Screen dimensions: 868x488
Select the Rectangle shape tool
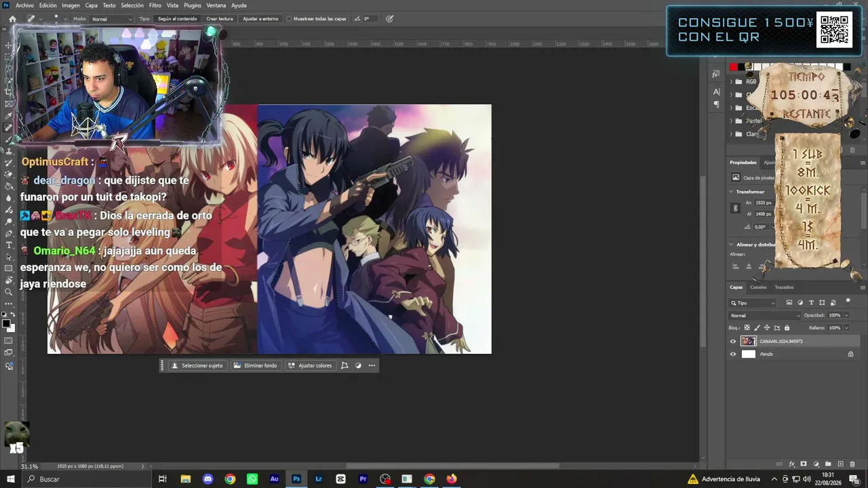pyautogui.click(x=9, y=268)
